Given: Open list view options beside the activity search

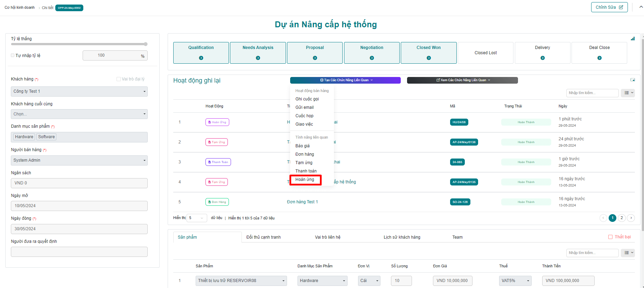Looking at the screenshot, I should pyautogui.click(x=628, y=93).
